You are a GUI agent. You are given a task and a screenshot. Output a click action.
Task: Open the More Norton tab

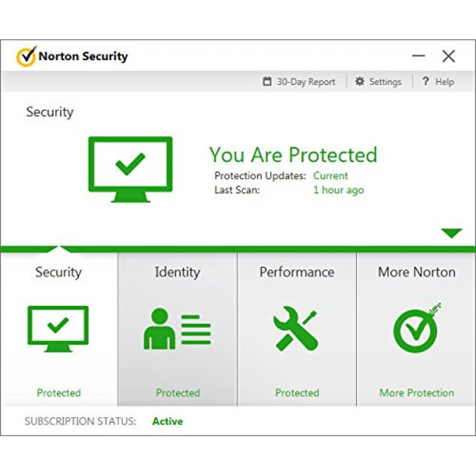tap(416, 273)
